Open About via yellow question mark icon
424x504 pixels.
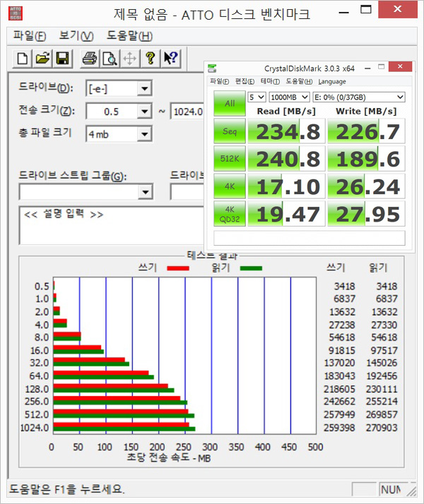click(x=150, y=59)
